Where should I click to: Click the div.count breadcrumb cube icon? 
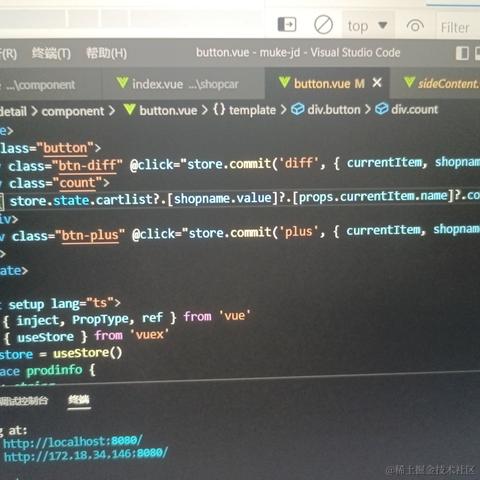coord(382,109)
